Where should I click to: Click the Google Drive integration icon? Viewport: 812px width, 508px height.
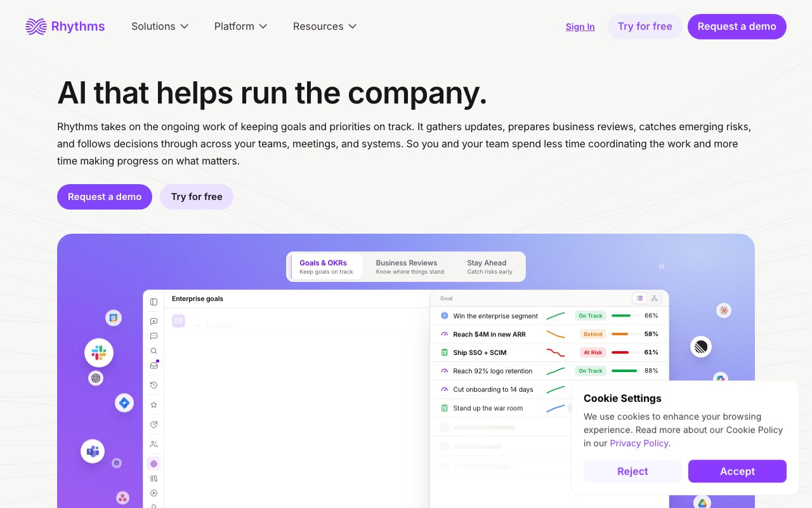click(702, 503)
